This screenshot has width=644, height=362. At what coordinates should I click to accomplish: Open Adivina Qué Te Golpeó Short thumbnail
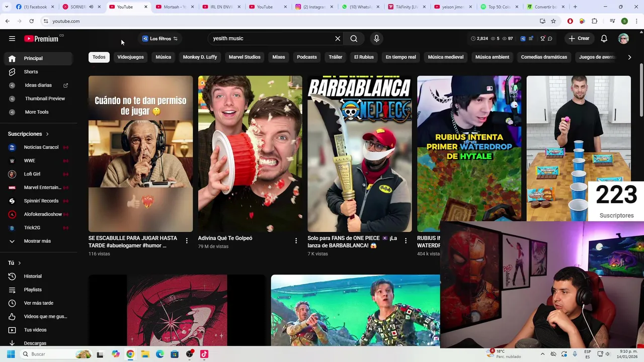[250, 154]
